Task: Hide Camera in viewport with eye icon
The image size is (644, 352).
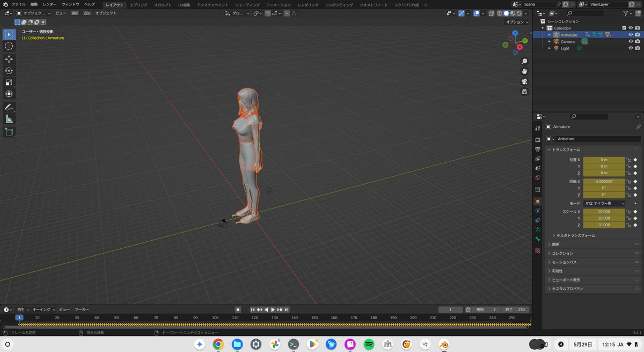Action: pos(631,41)
